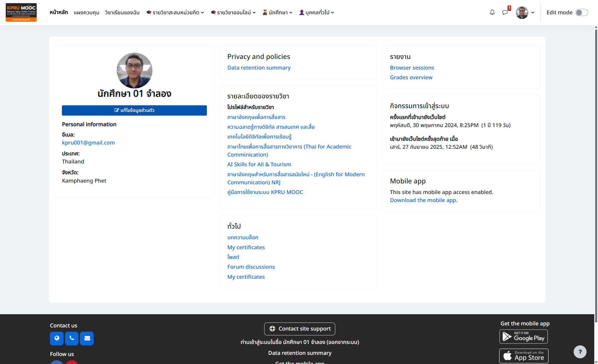The height and width of the screenshot is (364, 598).
Task: Click the footer Data retention summary link
Action: click(300, 353)
